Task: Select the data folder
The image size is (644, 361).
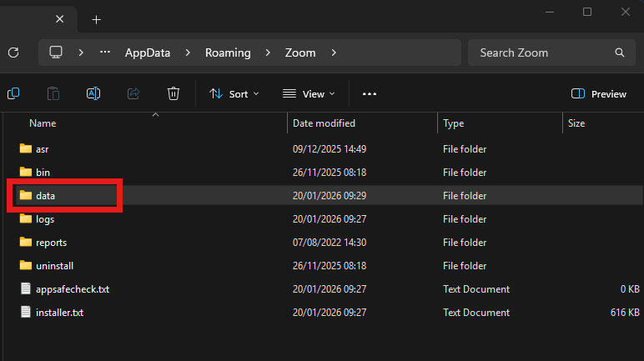Action: pos(46,196)
